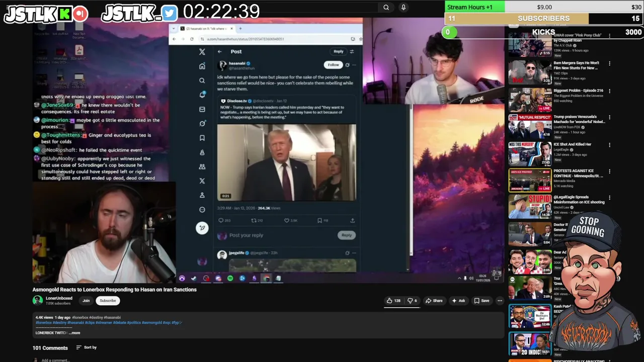Click the Ask button under video
The height and width of the screenshot is (362, 644).
pos(458,301)
